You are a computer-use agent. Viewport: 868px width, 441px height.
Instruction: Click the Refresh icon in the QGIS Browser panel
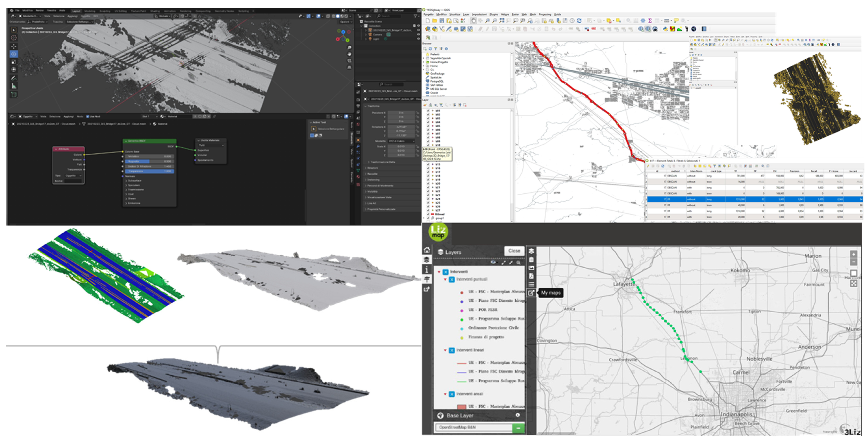coord(430,49)
